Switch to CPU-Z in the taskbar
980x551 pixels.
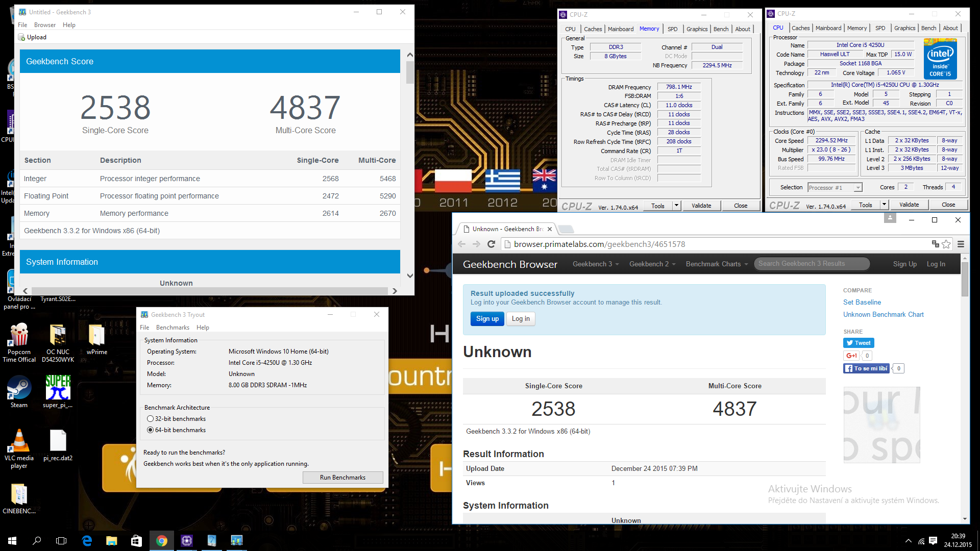[x=187, y=540]
